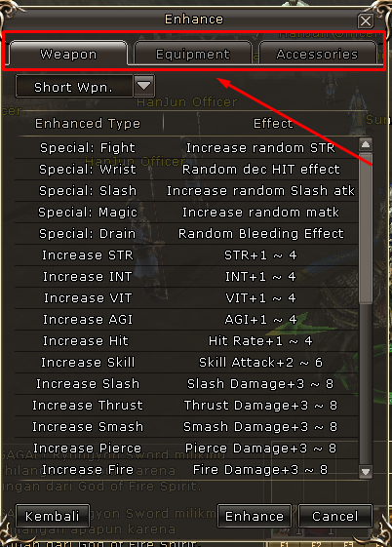Screen dimensions: 392x547
Task: Click the Enhanced Type column header
Action: [x=88, y=124]
